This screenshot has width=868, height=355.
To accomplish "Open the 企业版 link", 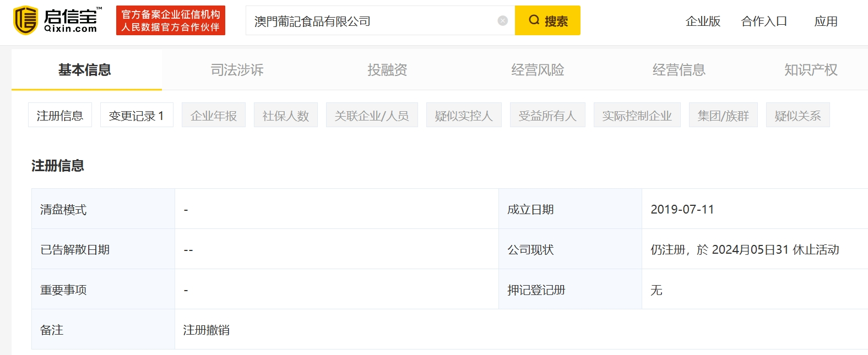I will [703, 21].
